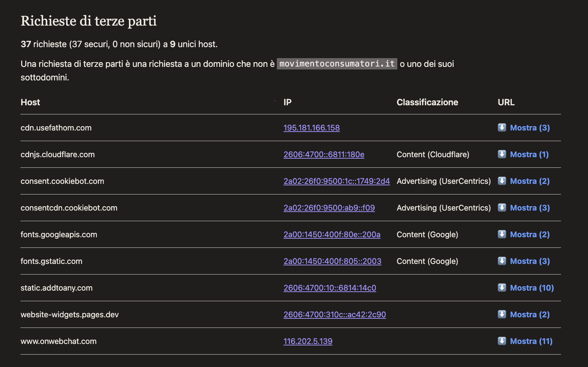Click the IP column header

click(x=287, y=102)
